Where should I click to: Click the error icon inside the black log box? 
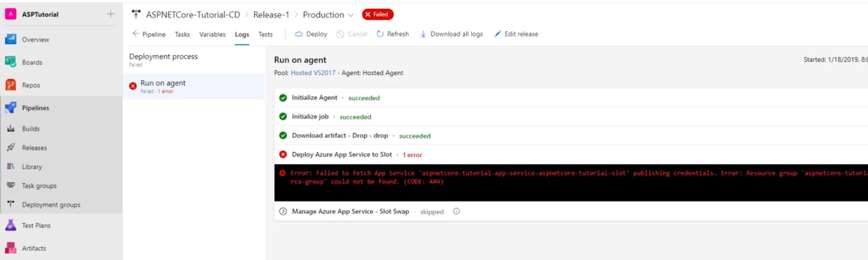click(282, 173)
